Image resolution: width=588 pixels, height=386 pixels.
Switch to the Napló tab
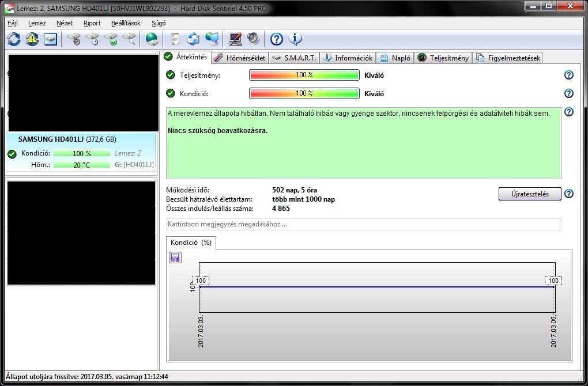point(395,58)
